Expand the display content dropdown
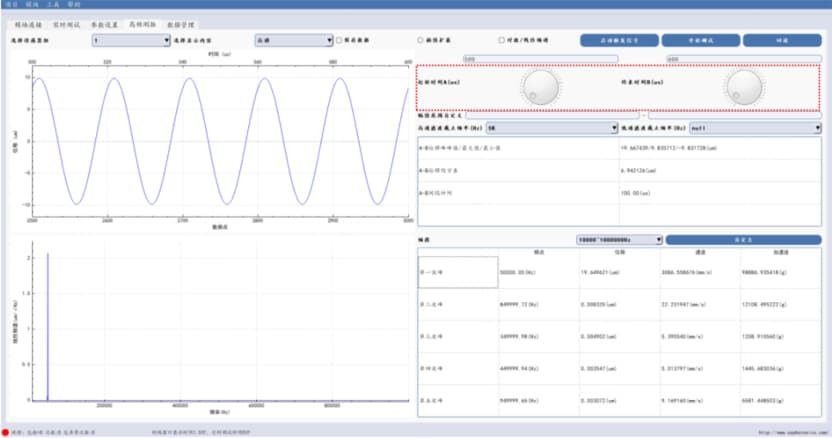This screenshot has width=832, height=438. (x=293, y=41)
